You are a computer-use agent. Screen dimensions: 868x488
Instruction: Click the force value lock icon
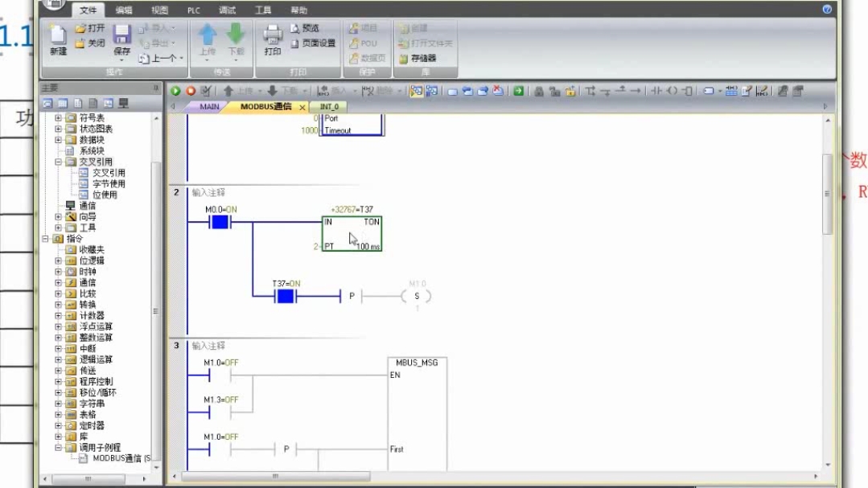tap(539, 92)
